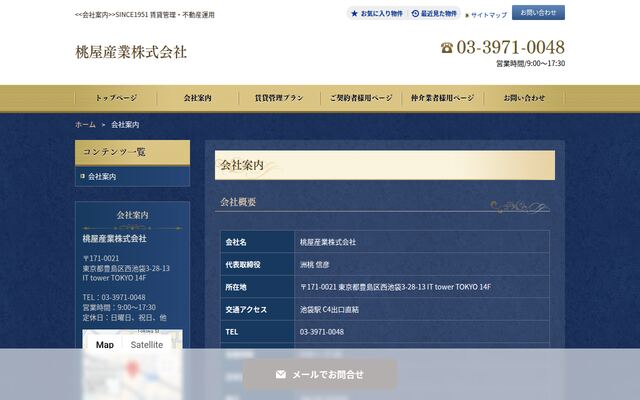Click the TEL table header cell
The height and width of the screenshot is (400, 640).
[x=258, y=332]
